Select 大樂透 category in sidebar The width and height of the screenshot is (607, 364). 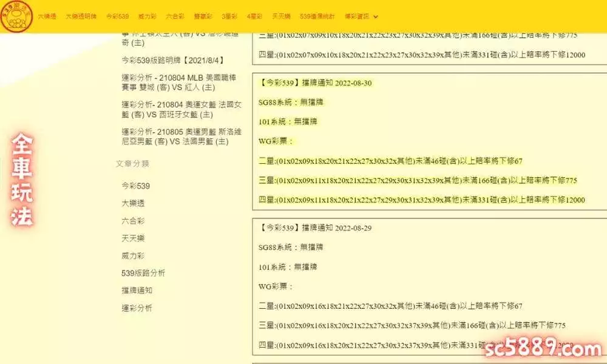(x=133, y=203)
